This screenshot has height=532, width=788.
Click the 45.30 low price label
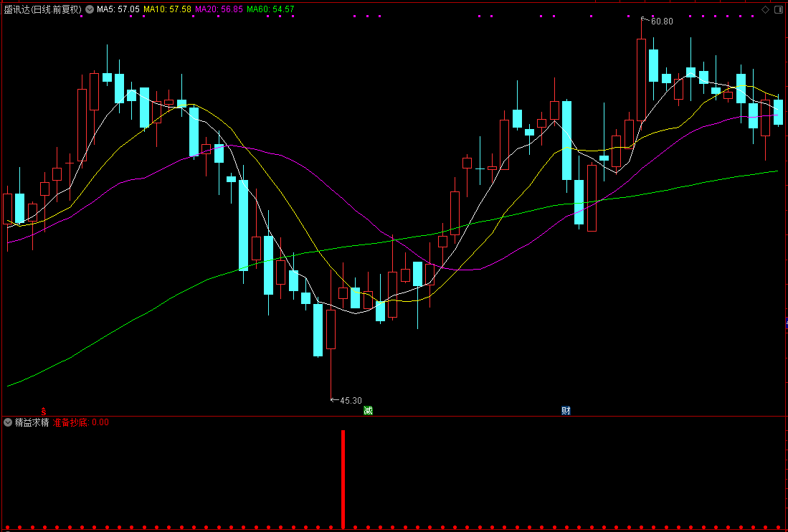351,400
